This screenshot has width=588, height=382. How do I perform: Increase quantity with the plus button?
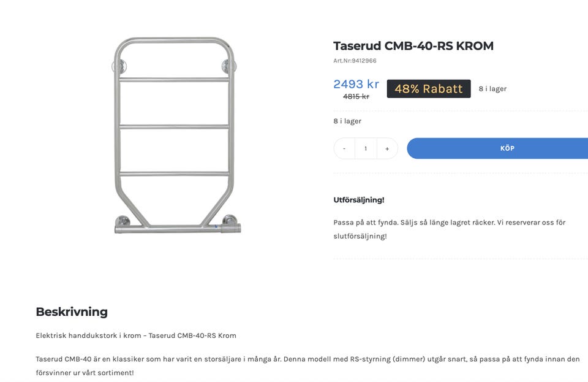pyautogui.click(x=387, y=148)
